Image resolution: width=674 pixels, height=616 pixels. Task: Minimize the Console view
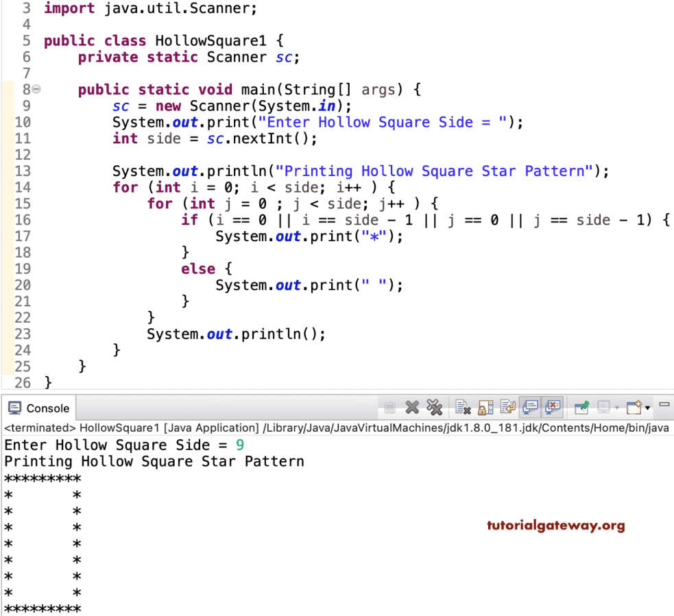tap(664, 405)
